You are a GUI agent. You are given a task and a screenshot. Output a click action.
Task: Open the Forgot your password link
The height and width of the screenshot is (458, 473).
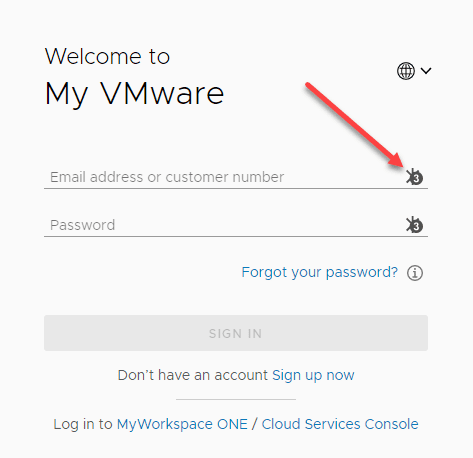click(x=319, y=272)
